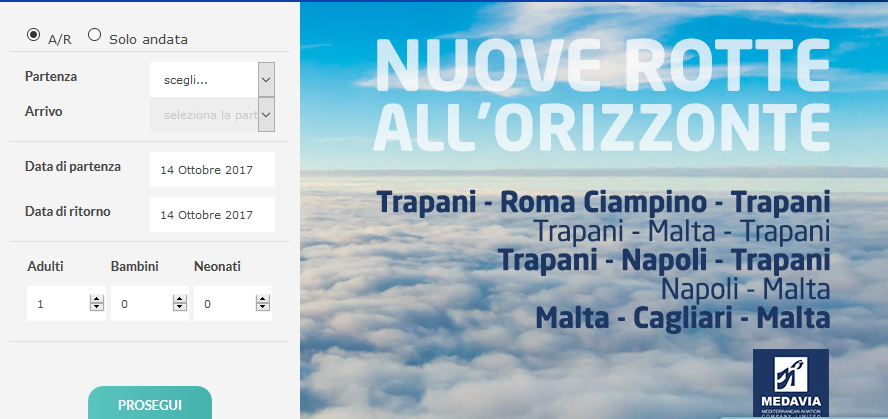
Task: Click the Malta - Cagliari - Malta route text
Action: pyautogui.click(x=682, y=319)
